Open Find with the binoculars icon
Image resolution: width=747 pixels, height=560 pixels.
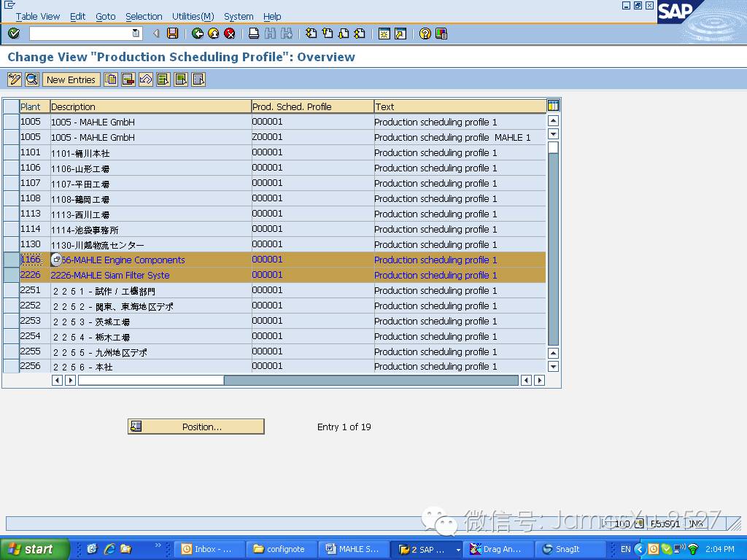pos(270,34)
